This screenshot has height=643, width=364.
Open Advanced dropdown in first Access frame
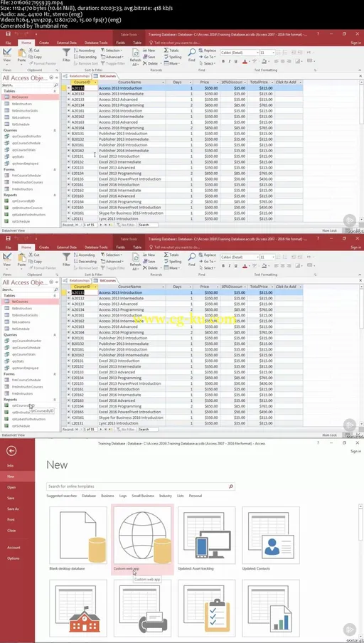112,57
